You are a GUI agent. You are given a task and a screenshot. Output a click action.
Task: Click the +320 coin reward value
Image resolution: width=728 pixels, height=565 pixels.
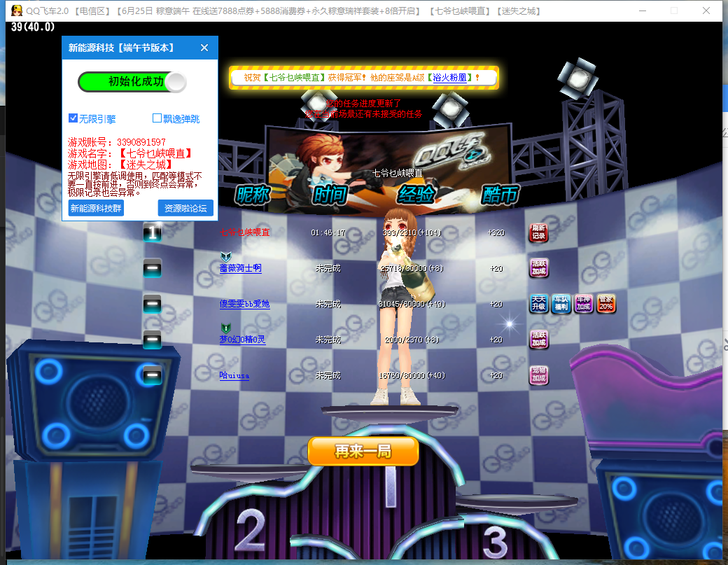point(496,232)
